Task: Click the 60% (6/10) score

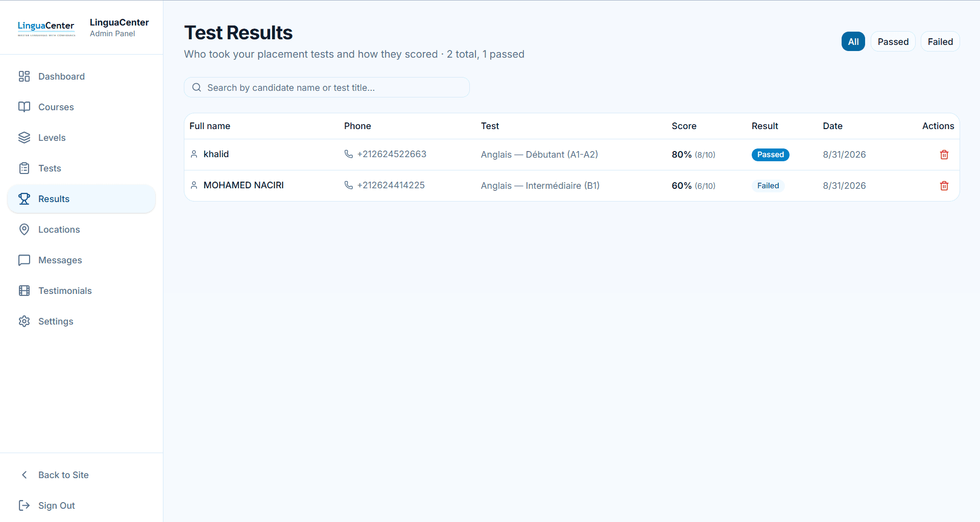Action: click(694, 186)
